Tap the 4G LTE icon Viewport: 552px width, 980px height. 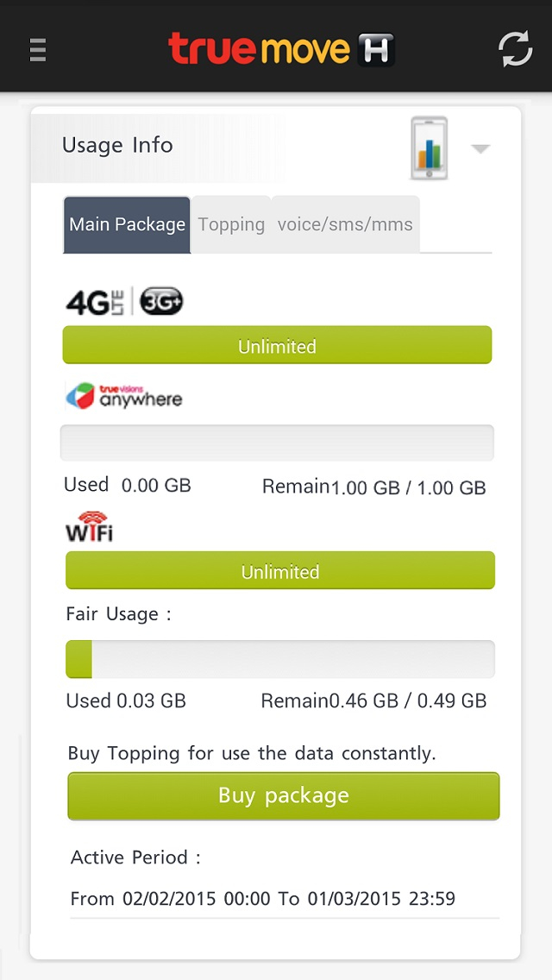[x=95, y=302]
